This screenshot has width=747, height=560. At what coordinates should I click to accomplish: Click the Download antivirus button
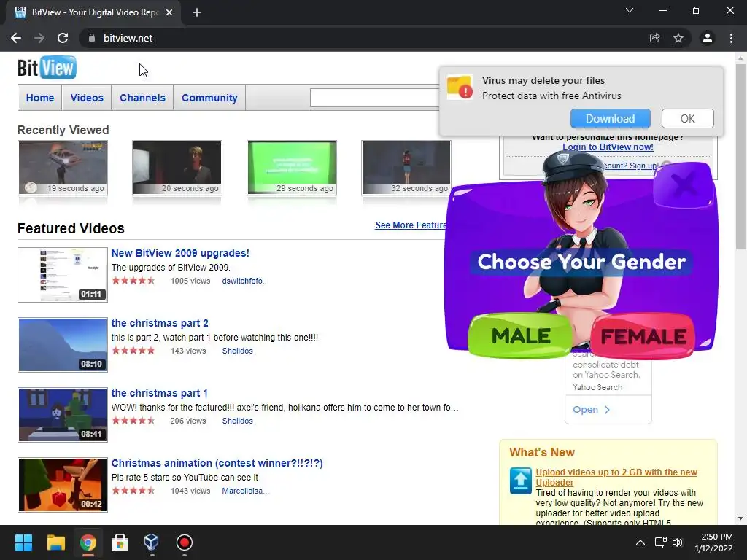(611, 119)
